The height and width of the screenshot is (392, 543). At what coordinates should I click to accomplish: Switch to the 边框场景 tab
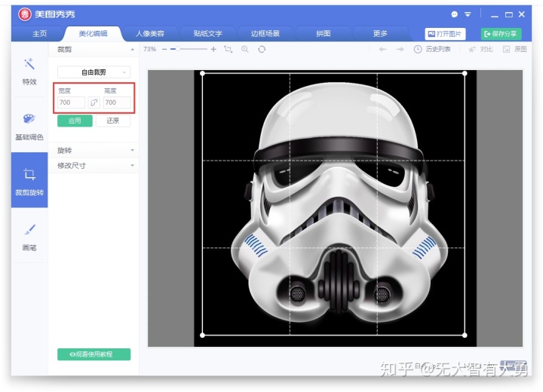click(265, 34)
